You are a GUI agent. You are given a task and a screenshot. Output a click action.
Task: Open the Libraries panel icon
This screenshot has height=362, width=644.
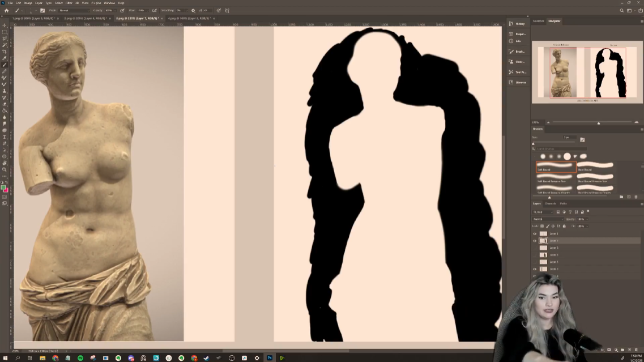click(x=511, y=82)
